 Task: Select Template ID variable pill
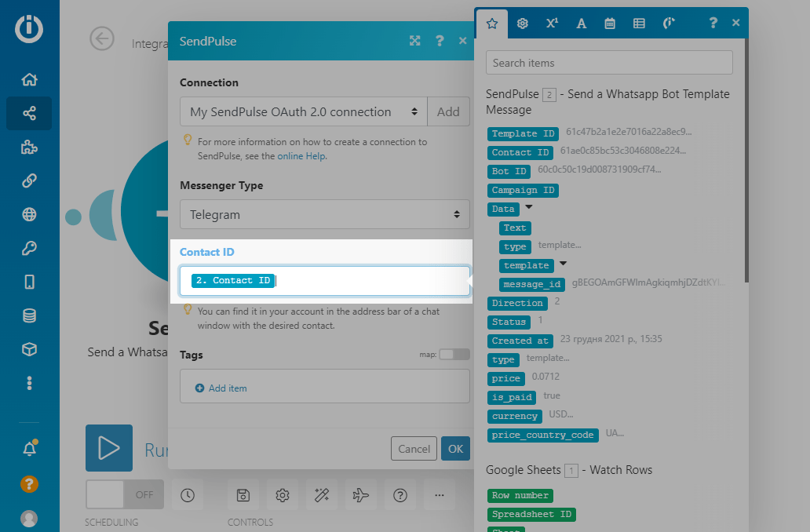(x=523, y=133)
